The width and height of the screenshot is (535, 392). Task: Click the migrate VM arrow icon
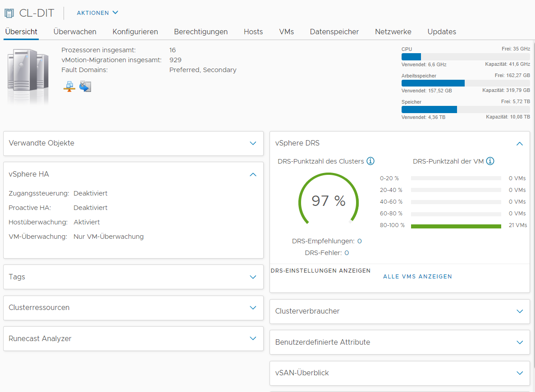click(x=85, y=87)
